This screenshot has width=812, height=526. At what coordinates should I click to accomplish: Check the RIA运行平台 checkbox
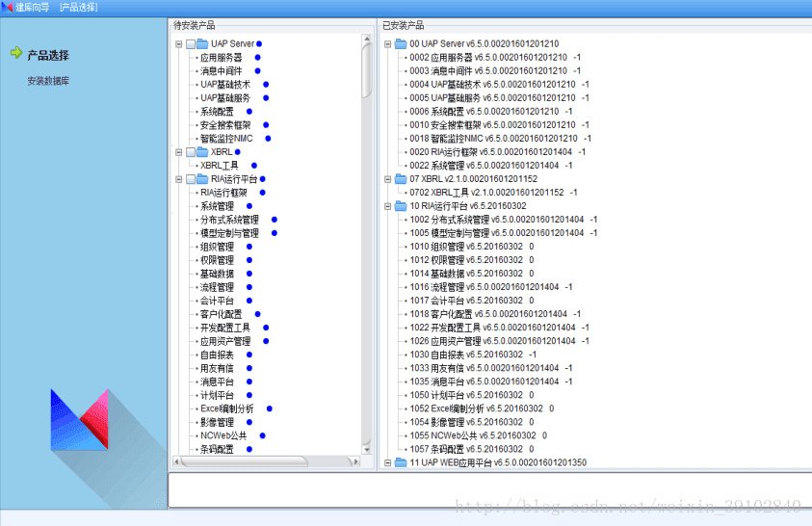(x=190, y=179)
